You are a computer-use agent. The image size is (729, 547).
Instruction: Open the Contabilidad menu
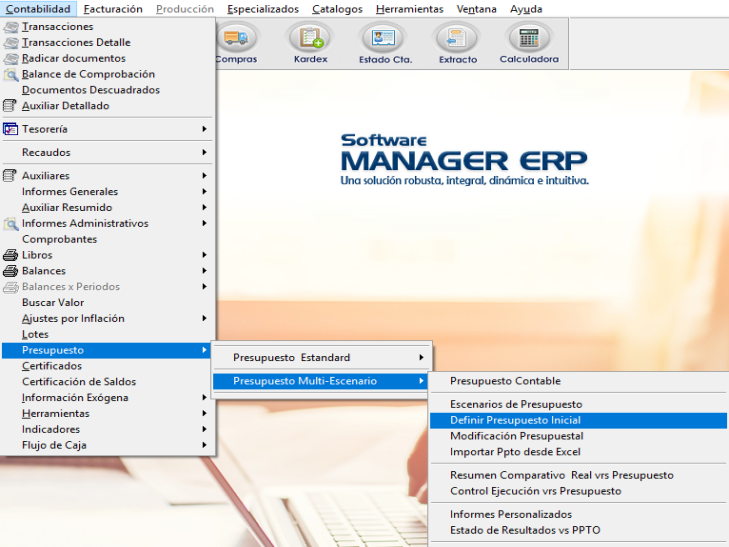(x=38, y=9)
